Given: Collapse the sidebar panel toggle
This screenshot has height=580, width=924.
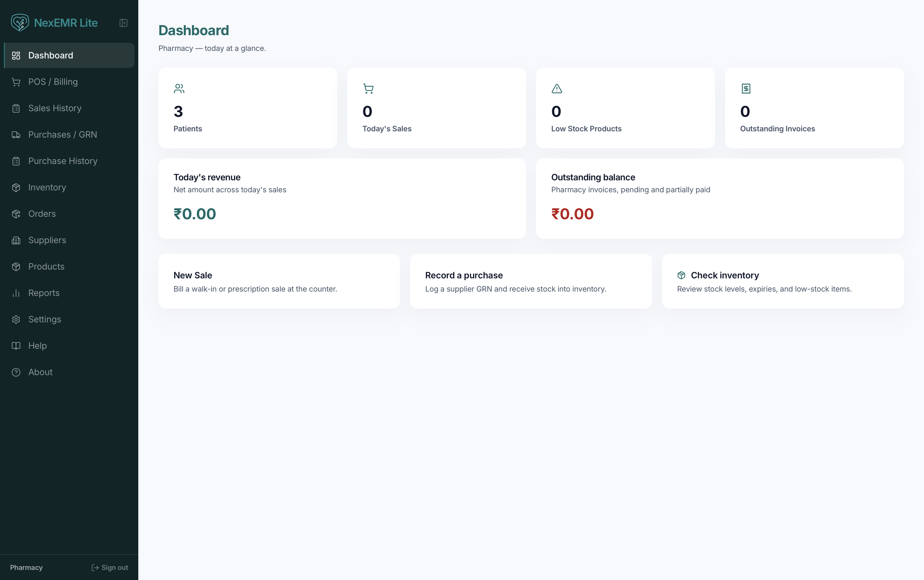Looking at the screenshot, I should pyautogui.click(x=124, y=23).
